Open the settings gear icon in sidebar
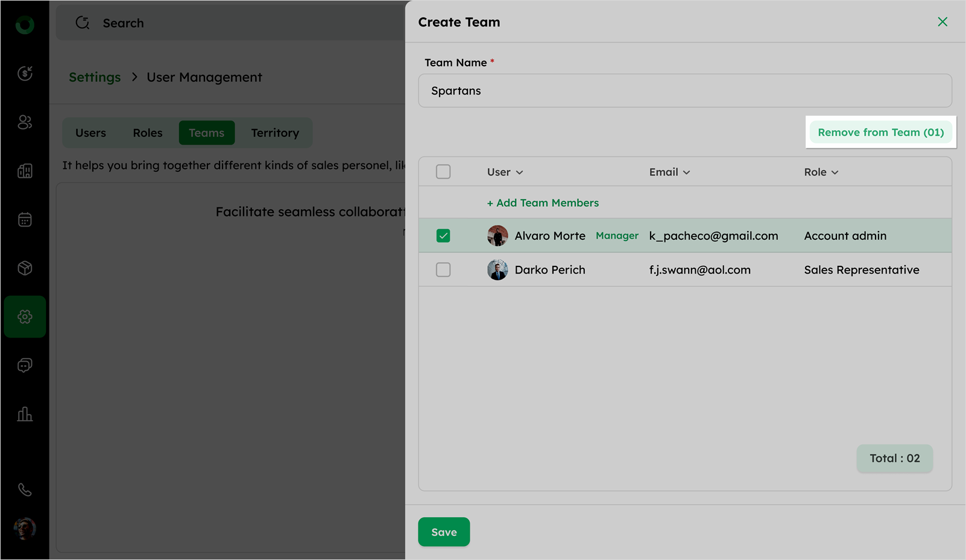The width and height of the screenshot is (966, 560). click(x=25, y=316)
